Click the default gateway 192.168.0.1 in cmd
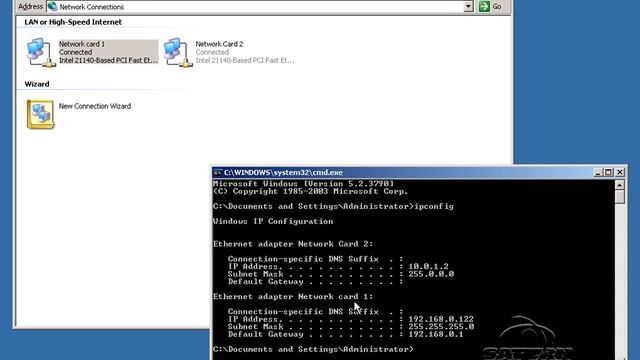 click(x=436, y=334)
